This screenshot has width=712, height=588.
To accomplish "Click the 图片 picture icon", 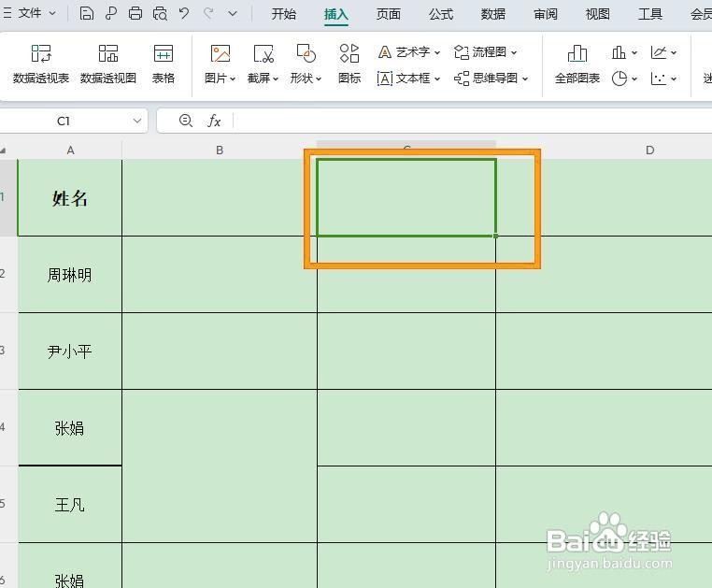I will 221,53.
